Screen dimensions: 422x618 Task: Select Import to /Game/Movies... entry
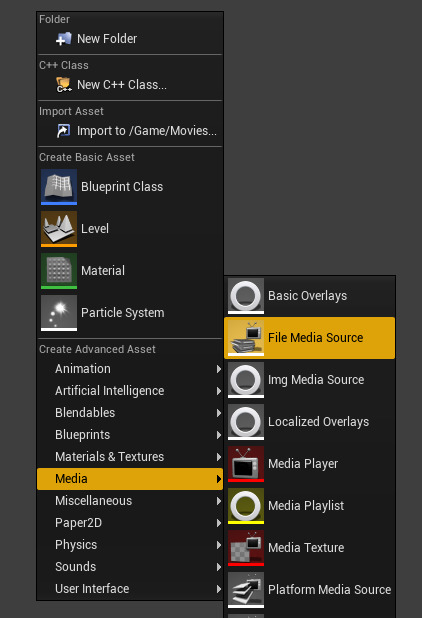[x=130, y=131]
